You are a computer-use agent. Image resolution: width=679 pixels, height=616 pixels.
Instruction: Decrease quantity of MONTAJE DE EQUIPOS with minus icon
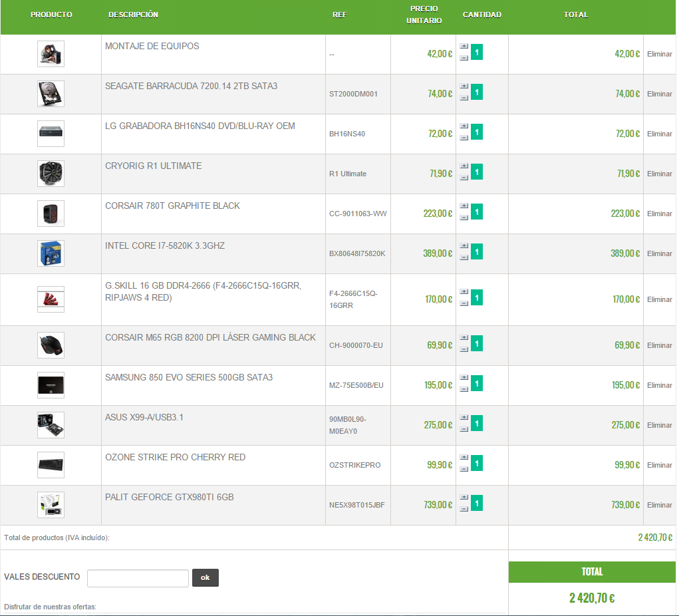point(464,58)
